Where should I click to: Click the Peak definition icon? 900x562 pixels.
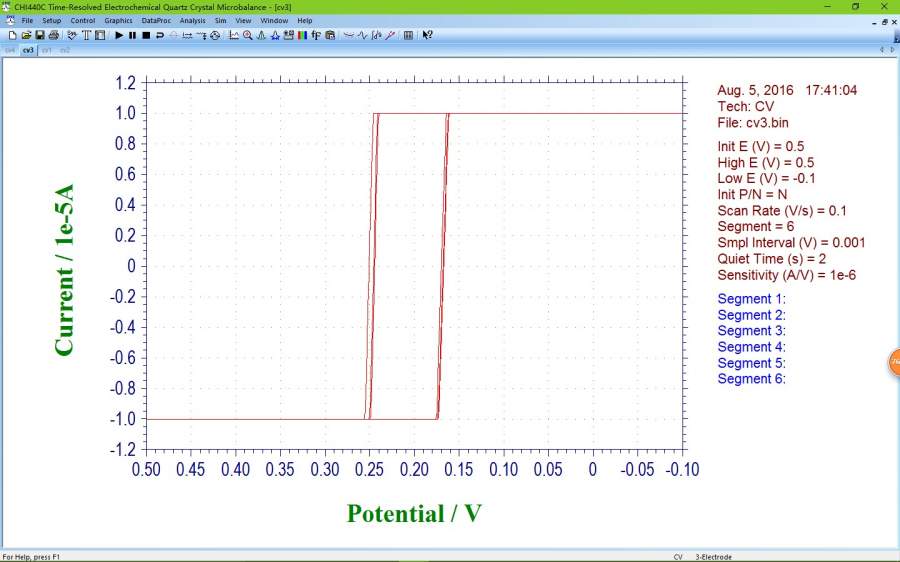coord(275,35)
